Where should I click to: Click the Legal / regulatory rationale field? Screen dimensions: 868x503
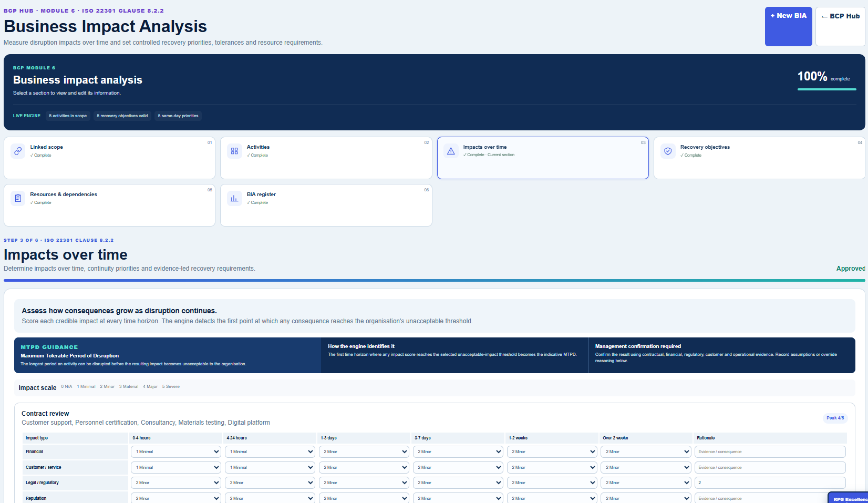(x=770, y=483)
